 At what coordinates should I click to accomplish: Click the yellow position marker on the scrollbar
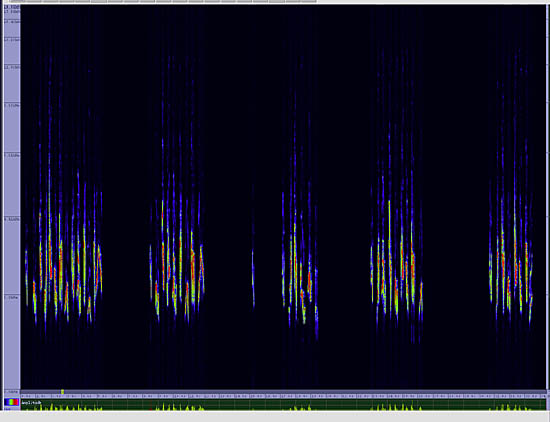point(62,391)
